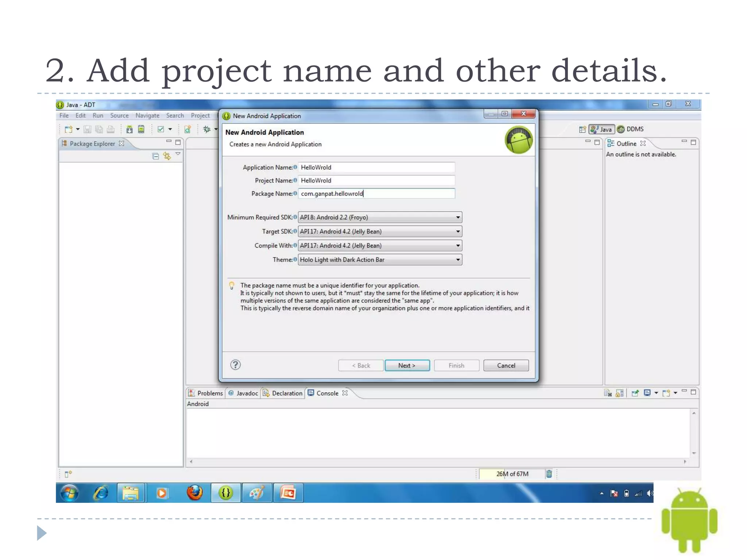Click the Debug bug icon
The height and width of the screenshot is (560, 747).
(207, 129)
